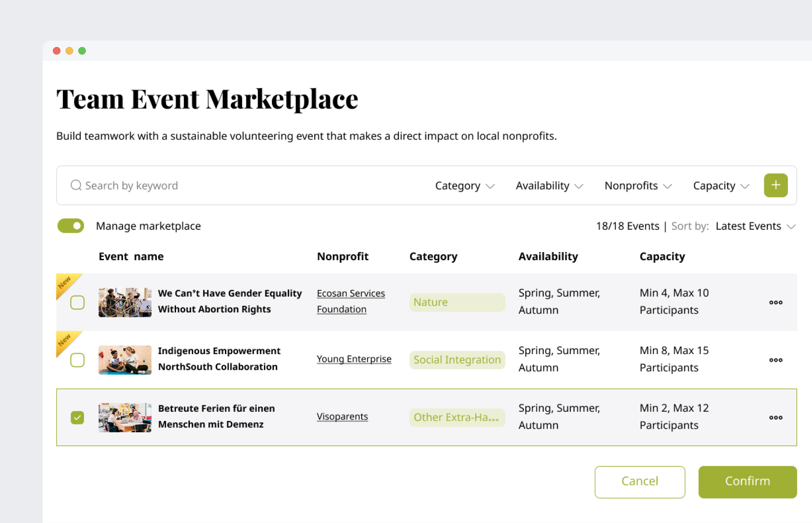Open the Availability filter dropdown

coord(549,186)
